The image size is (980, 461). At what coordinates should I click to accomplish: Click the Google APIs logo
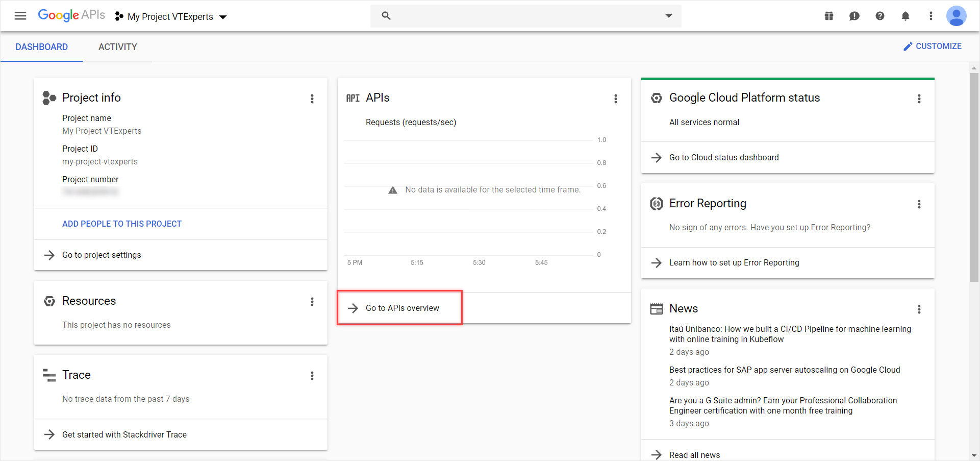[x=71, y=15]
